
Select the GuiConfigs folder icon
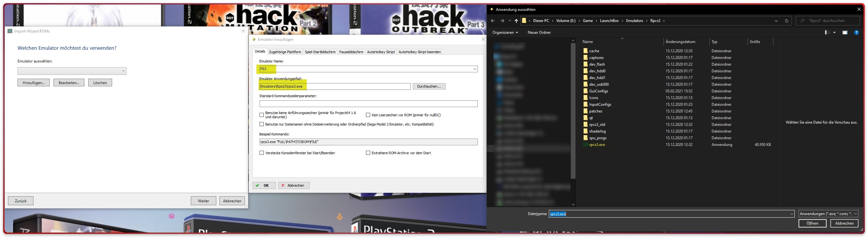pos(586,91)
